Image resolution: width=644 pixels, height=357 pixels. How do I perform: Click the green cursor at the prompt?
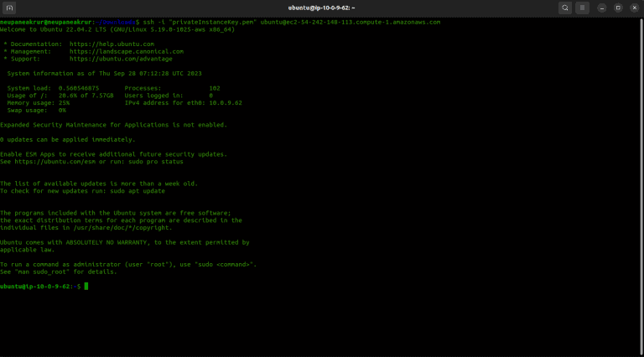[x=86, y=287]
